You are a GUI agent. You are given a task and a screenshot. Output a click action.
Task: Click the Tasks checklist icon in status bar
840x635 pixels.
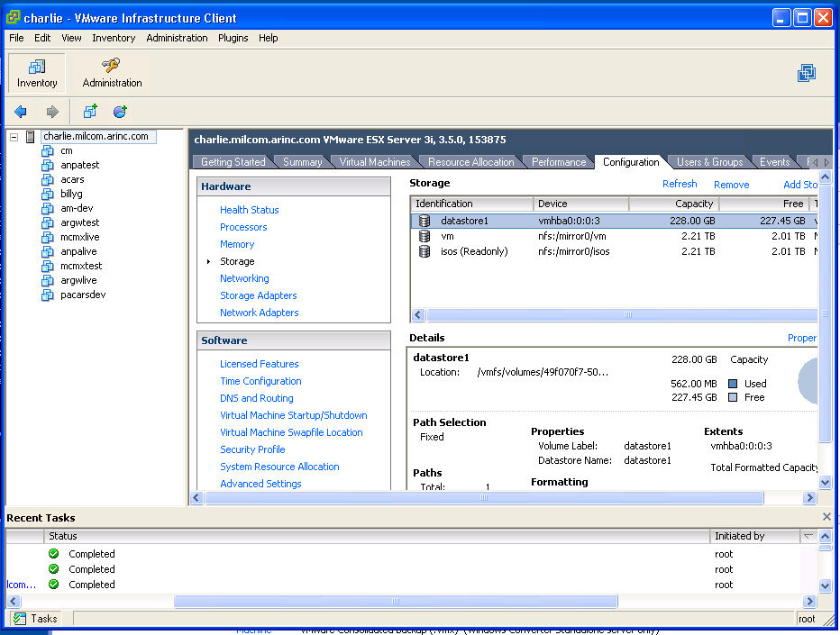point(19,619)
